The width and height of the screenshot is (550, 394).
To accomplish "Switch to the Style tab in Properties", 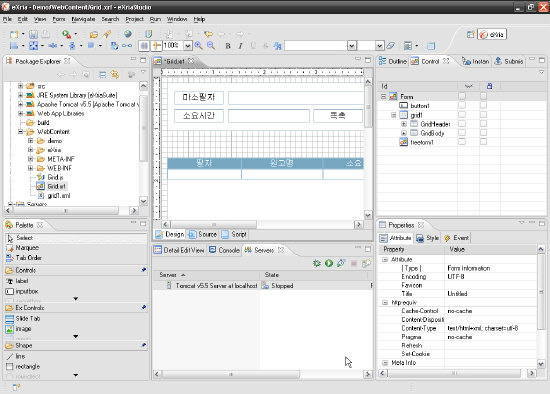I will tap(427, 238).
